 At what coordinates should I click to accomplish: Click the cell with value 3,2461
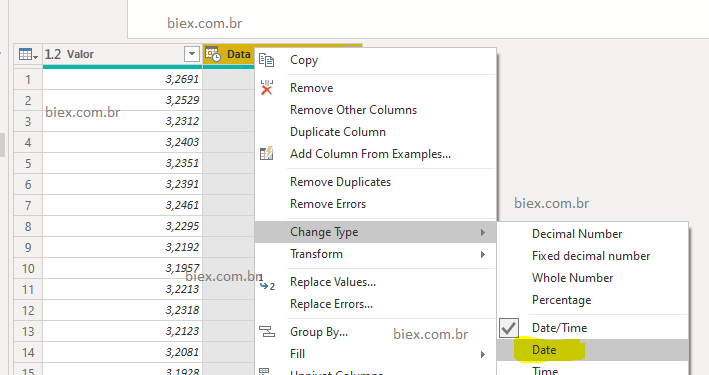point(123,205)
